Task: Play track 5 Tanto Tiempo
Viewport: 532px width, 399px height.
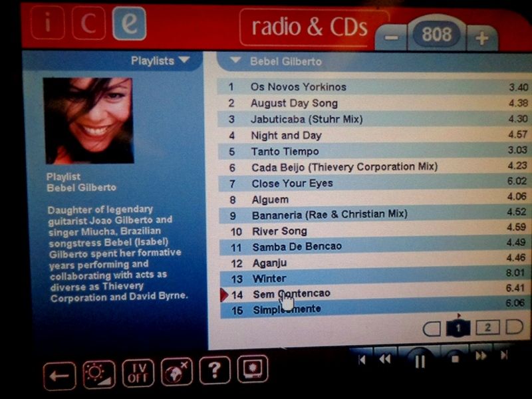Action: coord(373,151)
